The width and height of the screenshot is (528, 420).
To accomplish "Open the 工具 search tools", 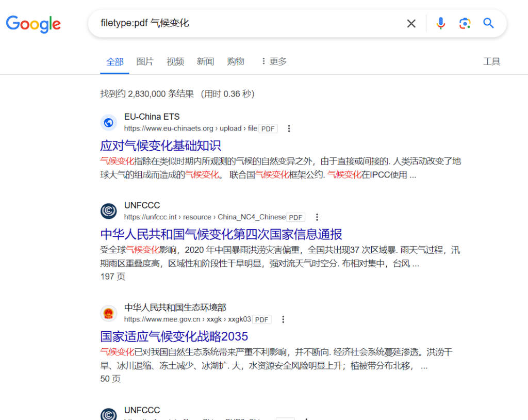I will coord(491,61).
